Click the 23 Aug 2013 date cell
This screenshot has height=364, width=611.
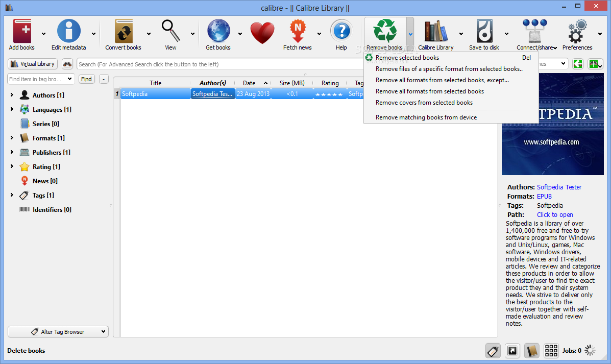click(x=253, y=94)
